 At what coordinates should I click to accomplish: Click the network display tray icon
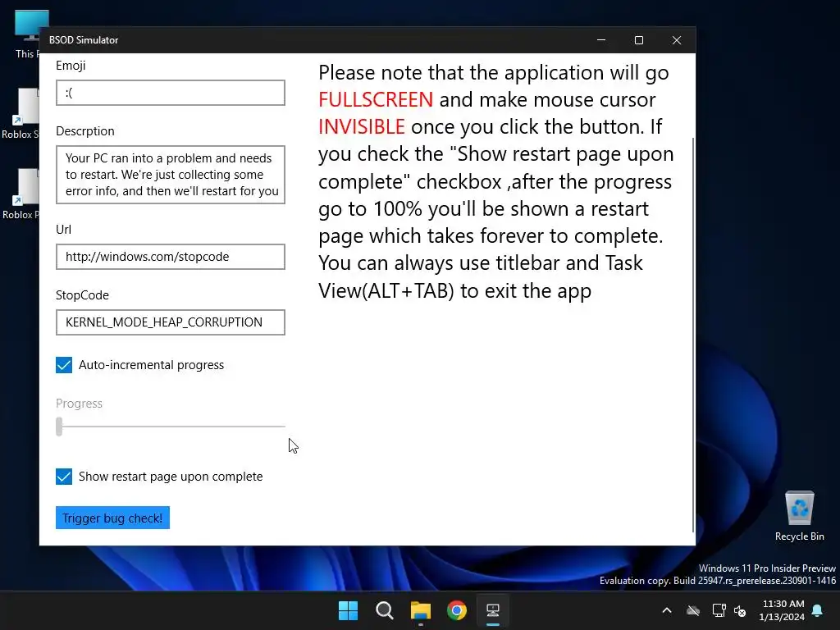[x=719, y=610]
